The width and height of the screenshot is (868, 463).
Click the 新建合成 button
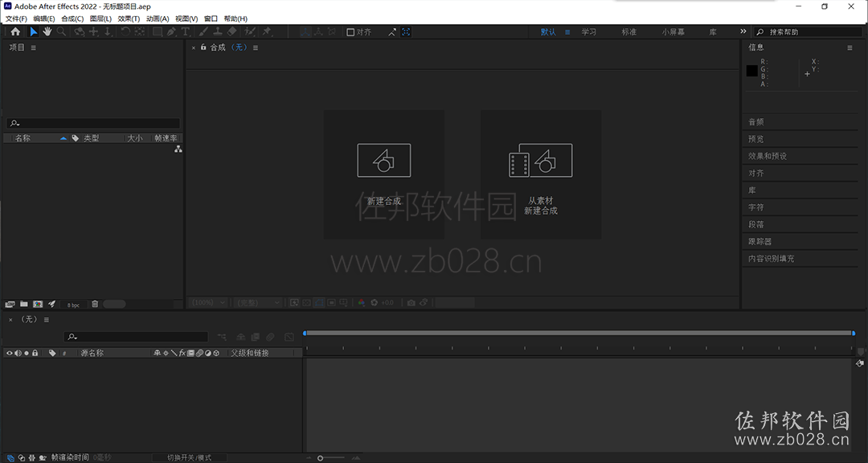click(x=383, y=174)
